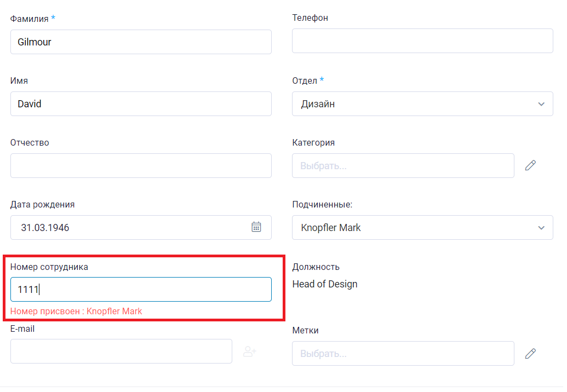Open the birth date calendar picker

coord(256,227)
